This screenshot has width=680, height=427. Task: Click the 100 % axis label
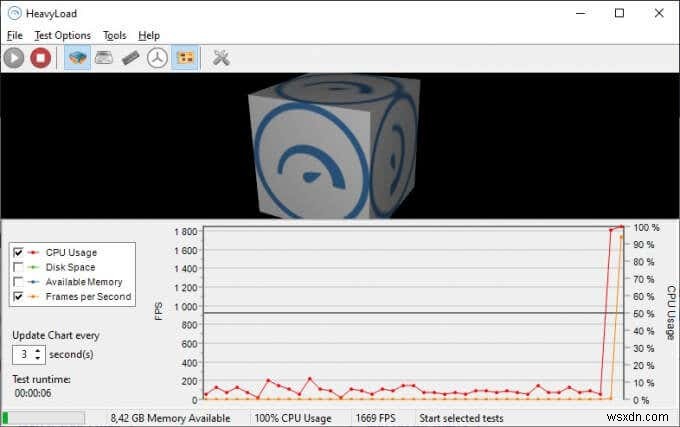[x=646, y=228]
